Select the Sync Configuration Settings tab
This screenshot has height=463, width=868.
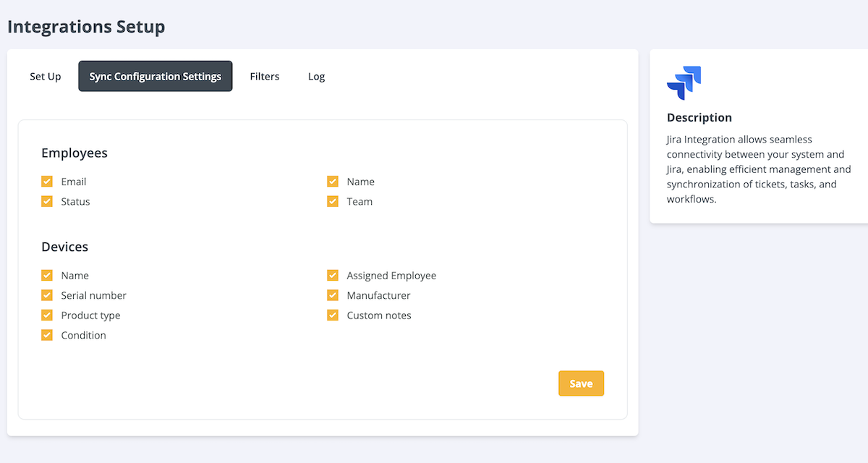tap(155, 76)
